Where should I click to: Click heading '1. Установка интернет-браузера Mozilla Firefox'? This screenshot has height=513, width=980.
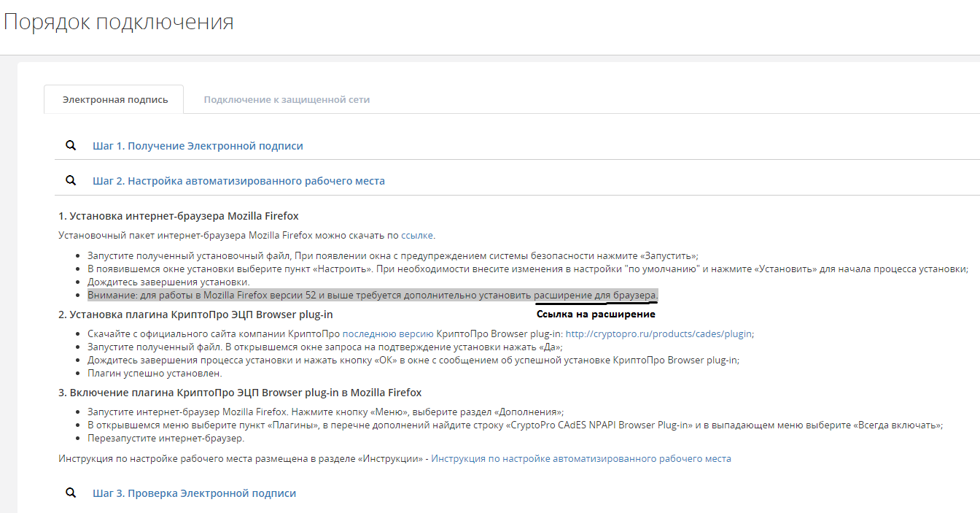tap(179, 216)
